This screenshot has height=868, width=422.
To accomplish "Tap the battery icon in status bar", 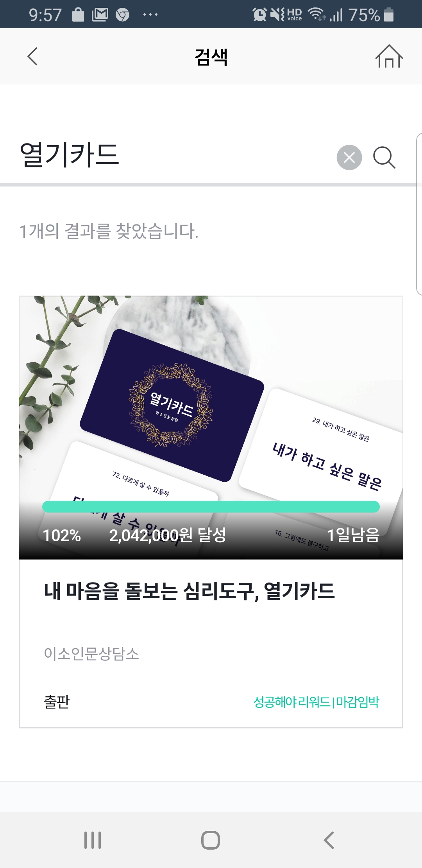I will point(388,15).
